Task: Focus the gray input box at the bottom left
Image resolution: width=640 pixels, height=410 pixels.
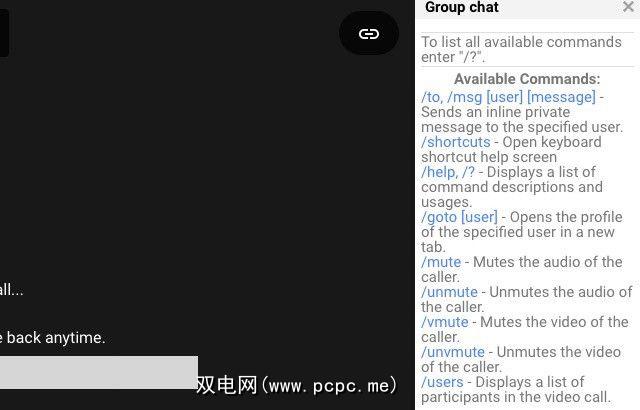Action: click(99, 372)
